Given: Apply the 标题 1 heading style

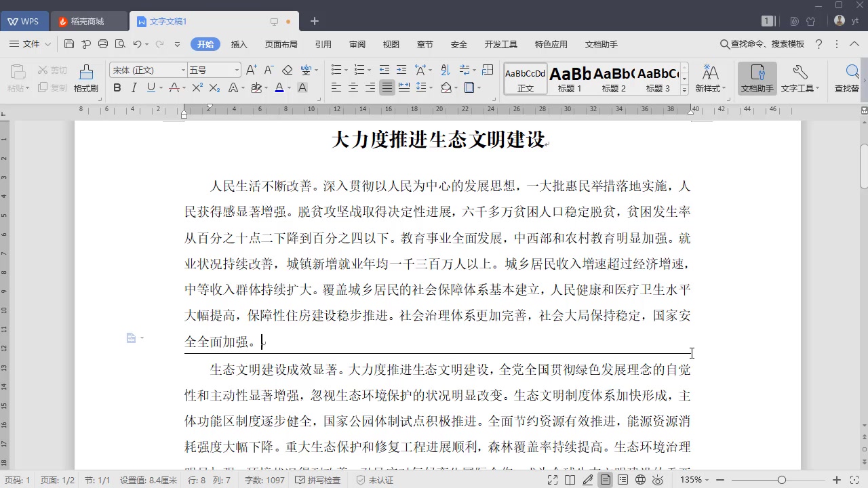Looking at the screenshot, I should [x=570, y=79].
